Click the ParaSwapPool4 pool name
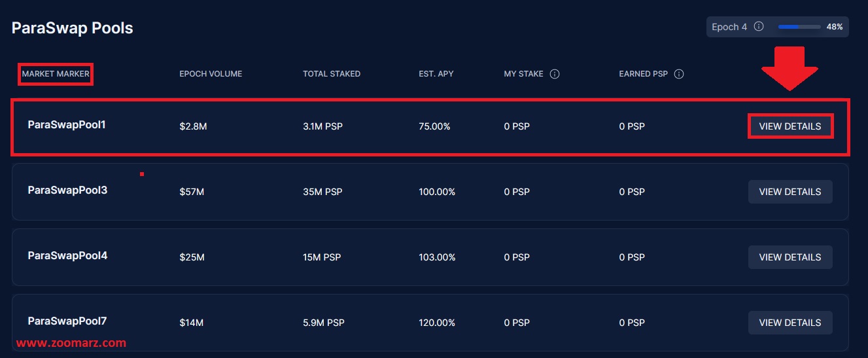This screenshot has height=358, width=868. click(67, 255)
